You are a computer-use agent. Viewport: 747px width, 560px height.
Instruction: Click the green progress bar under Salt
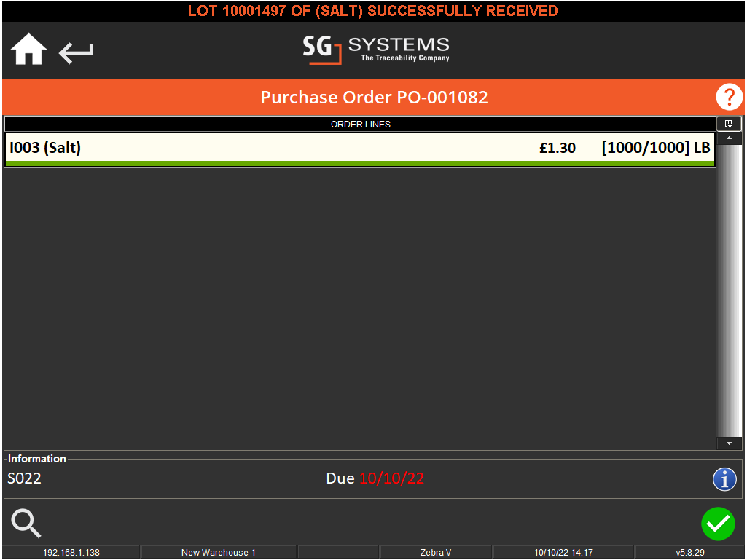coord(360,164)
